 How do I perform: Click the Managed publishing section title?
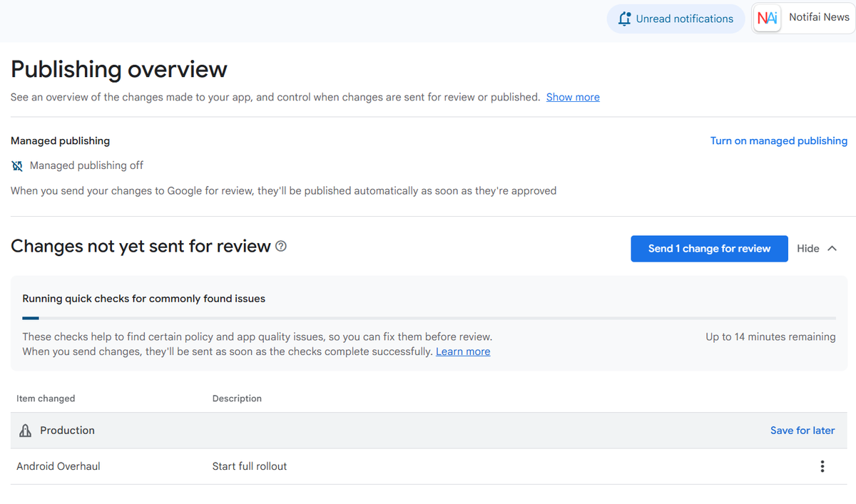61,140
